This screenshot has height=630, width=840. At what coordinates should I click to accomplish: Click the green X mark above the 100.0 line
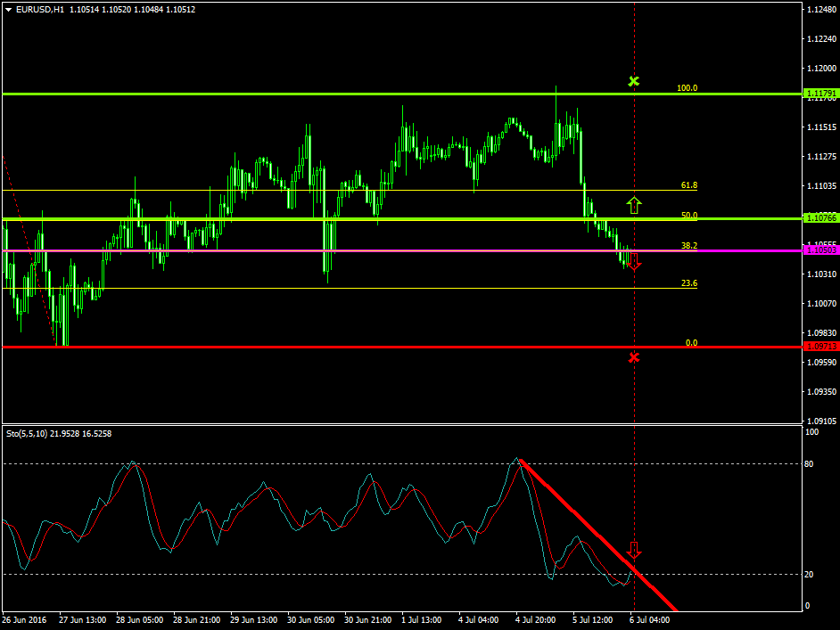634,81
